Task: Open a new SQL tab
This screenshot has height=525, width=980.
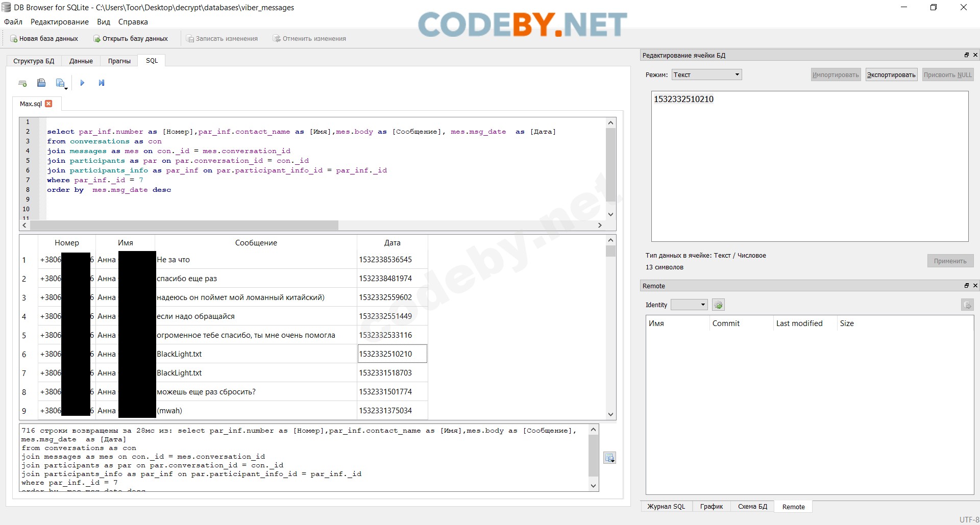Action: point(22,83)
